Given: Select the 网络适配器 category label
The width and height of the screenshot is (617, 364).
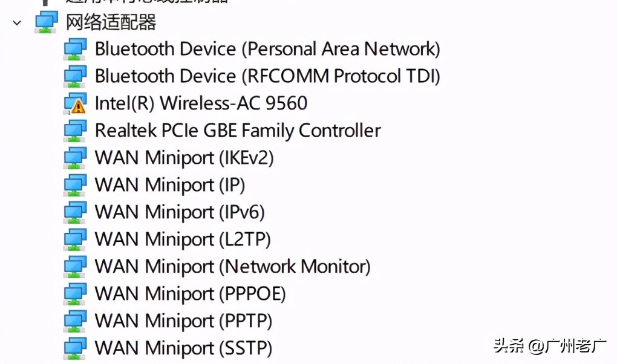Looking at the screenshot, I should [111, 22].
